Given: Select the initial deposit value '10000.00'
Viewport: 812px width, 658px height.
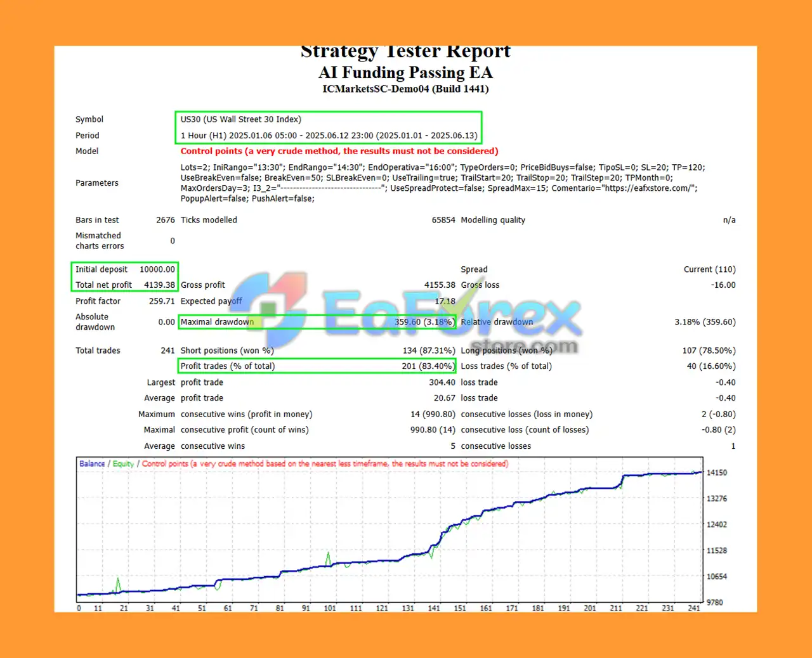Looking at the screenshot, I should 157,269.
